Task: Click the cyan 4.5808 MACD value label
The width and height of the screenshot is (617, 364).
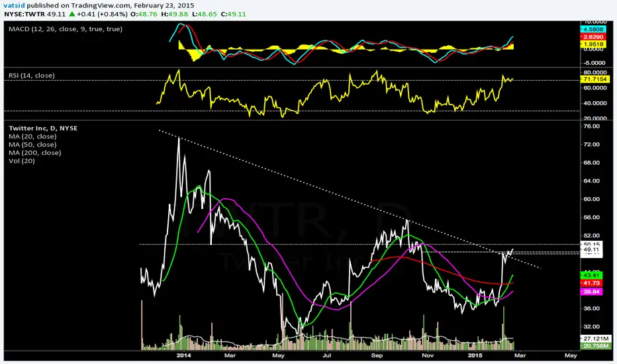Action: [x=593, y=29]
